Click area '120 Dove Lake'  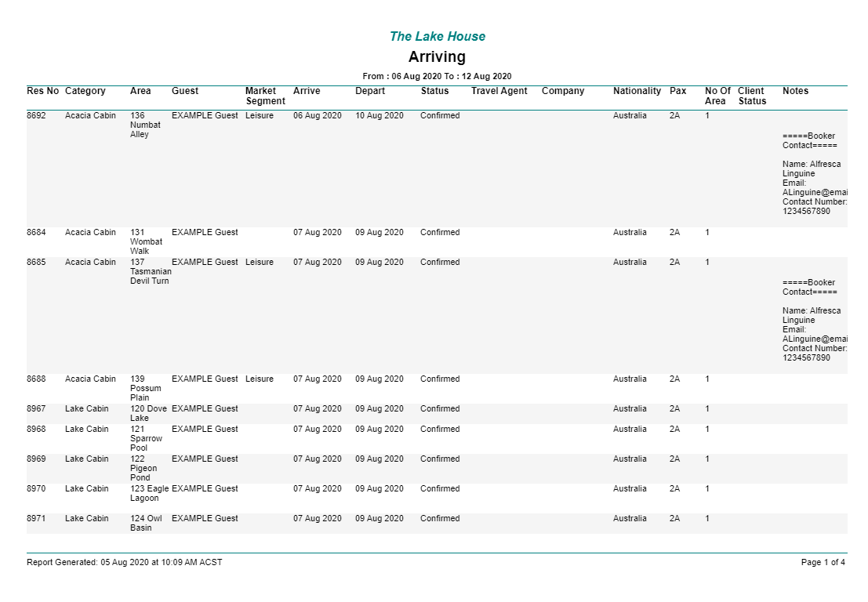click(x=148, y=413)
